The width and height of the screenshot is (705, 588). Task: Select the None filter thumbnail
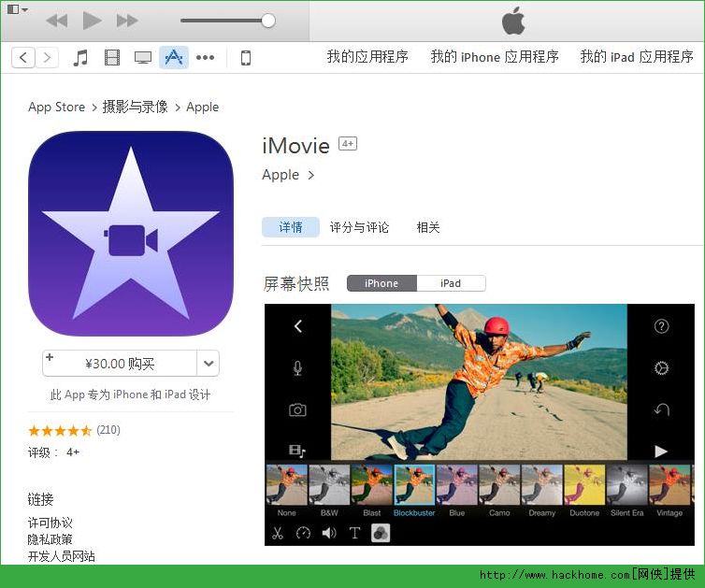[287, 485]
